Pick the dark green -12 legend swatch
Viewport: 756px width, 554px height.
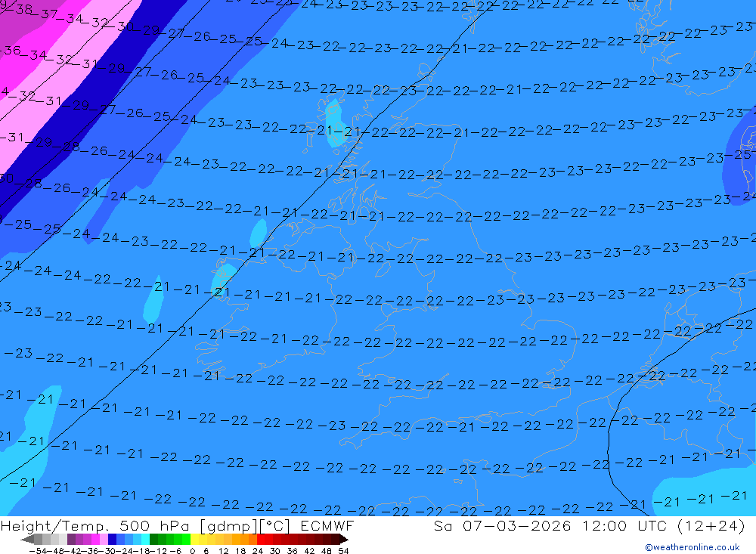[153, 539]
